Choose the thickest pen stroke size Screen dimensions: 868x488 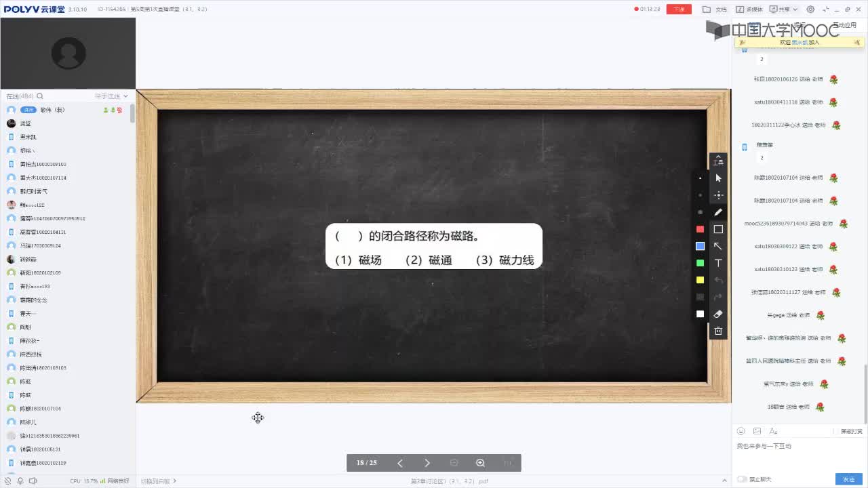701,212
